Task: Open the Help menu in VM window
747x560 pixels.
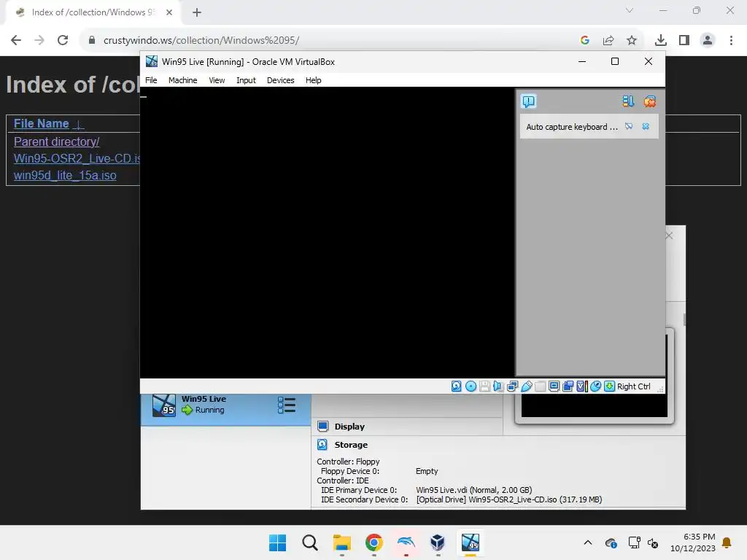Action: pyautogui.click(x=313, y=80)
